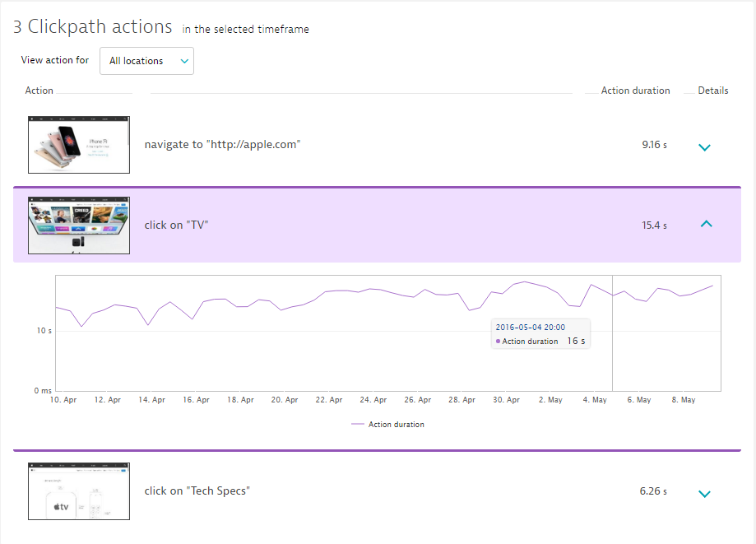Expand details for navigate to apple.com action
The width and height of the screenshot is (756, 544).
(704, 147)
